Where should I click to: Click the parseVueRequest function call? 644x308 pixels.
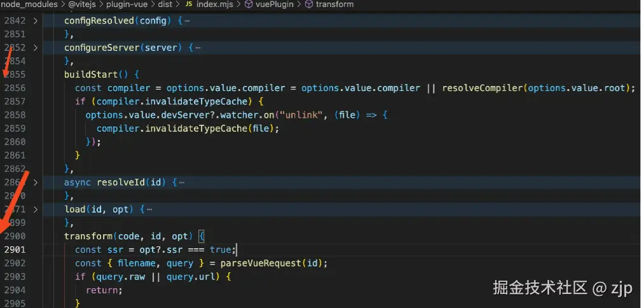point(261,263)
